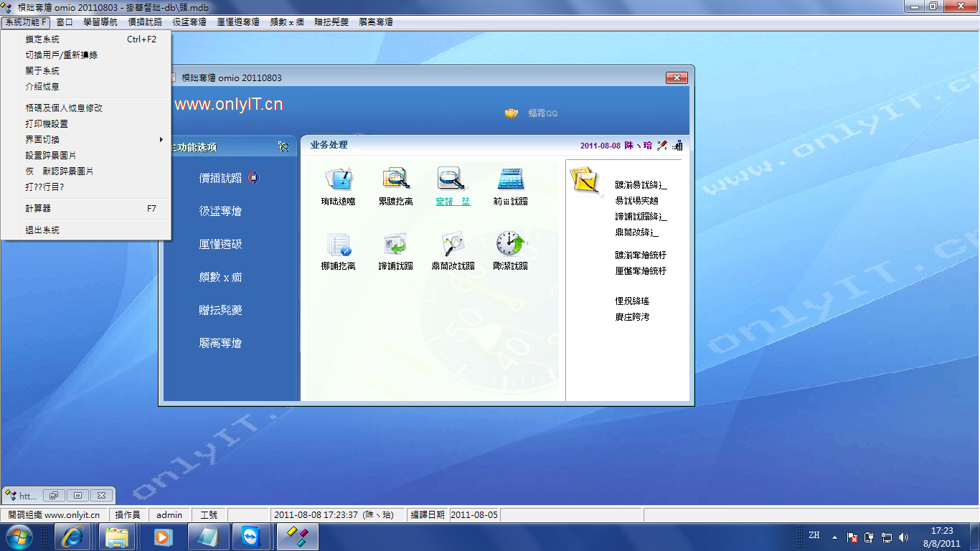The width and height of the screenshot is (980, 551).
Task: Click the blue calculator icon
Action: [x=510, y=179]
